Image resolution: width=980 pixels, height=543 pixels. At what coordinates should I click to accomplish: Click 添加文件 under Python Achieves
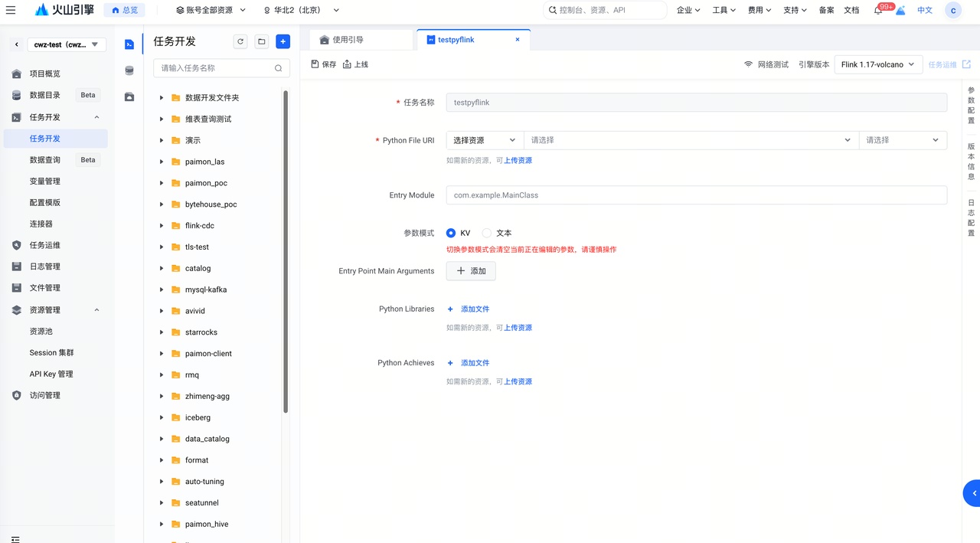469,363
